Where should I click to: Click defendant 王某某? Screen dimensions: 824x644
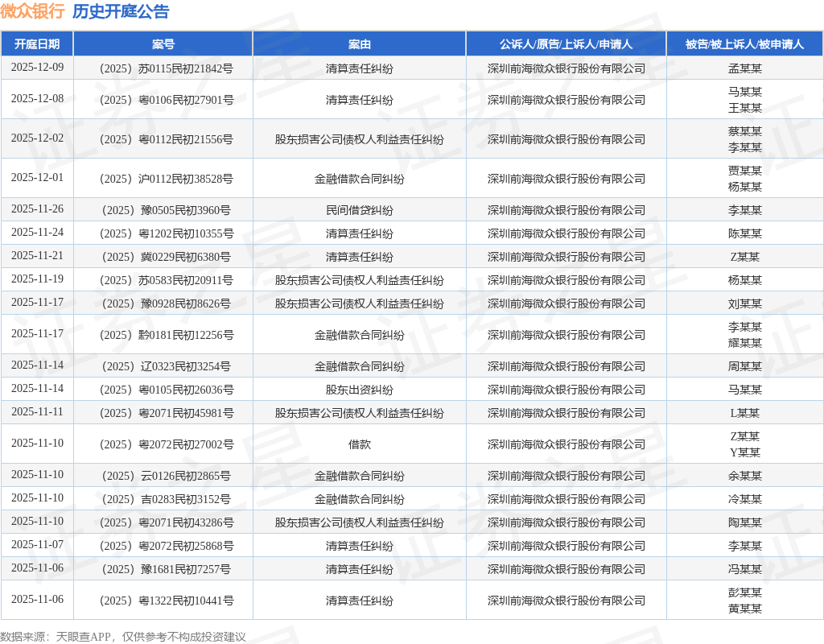[745, 108]
